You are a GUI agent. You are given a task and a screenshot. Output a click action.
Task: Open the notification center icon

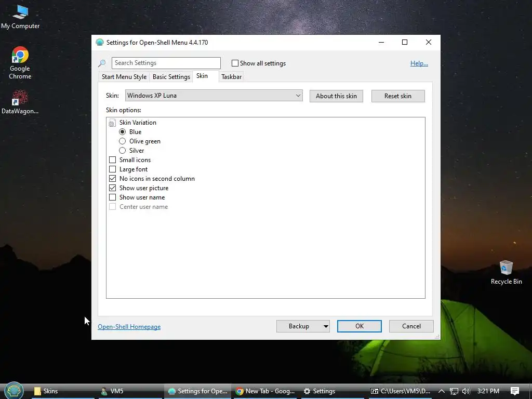pos(515,391)
